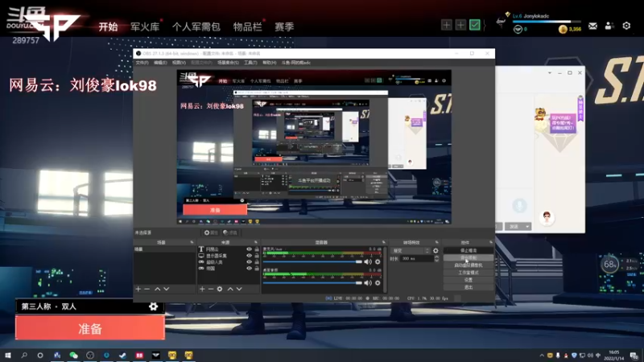
Task: Click 发送 send button in chat window
Action: pyautogui.click(x=514, y=227)
